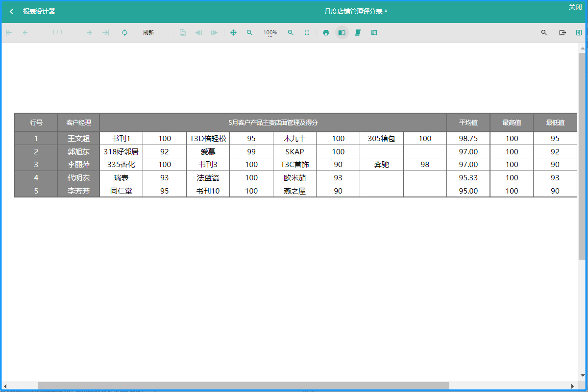Click the zoom in magnifier icon
588x392 pixels.
pos(291,33)
